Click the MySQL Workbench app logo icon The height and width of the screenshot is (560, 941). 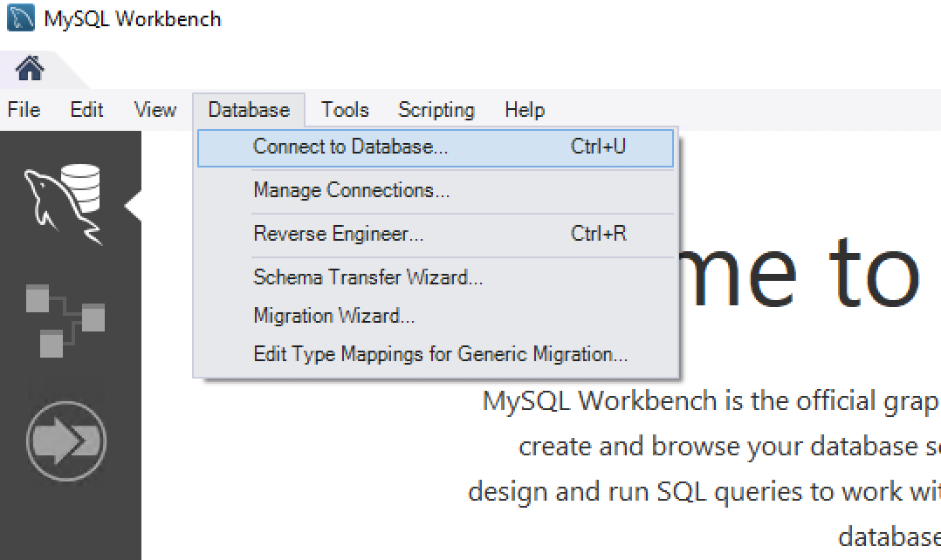[x=21, y=18]
